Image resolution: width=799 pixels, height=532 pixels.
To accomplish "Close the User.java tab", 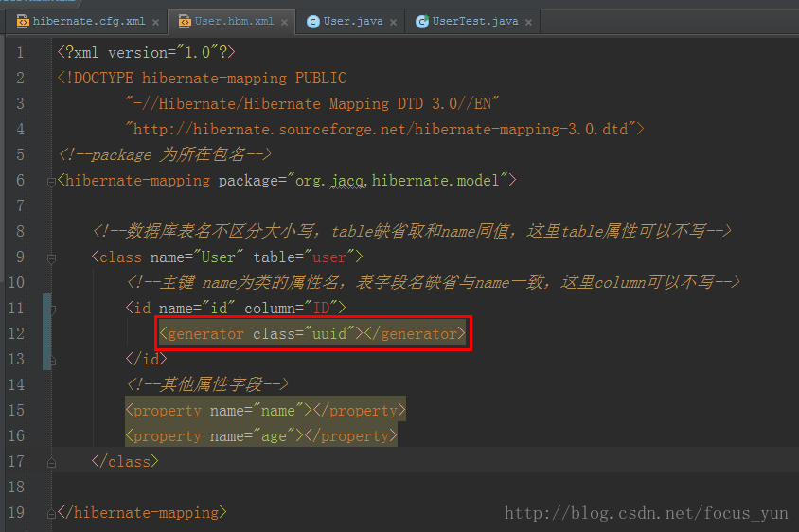I will point(394,23).
